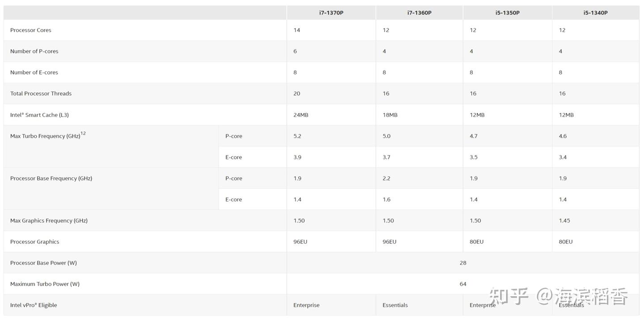Click the Maximum Turbo Power value 64

[463, 284]
